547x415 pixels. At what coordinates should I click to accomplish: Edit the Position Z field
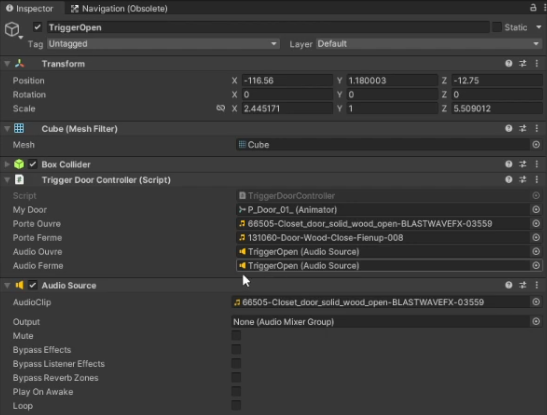click(x=497, y=81)
